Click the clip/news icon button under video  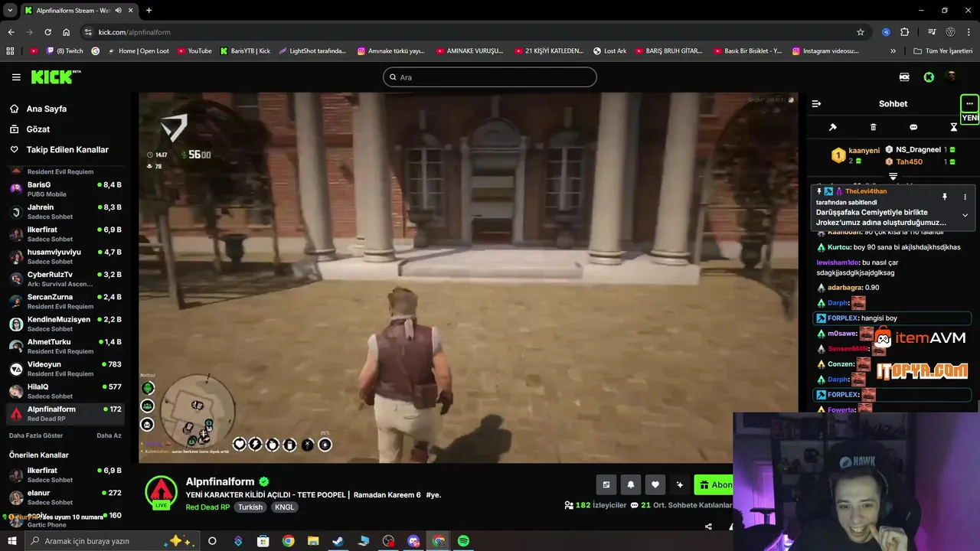click(x=606, y=484)
